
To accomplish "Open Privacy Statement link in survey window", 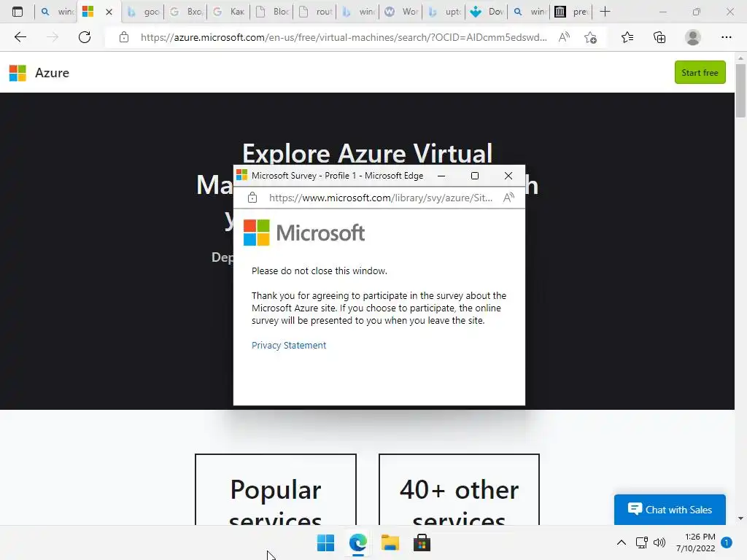I will pyautogui.click(x=289, y=345).
